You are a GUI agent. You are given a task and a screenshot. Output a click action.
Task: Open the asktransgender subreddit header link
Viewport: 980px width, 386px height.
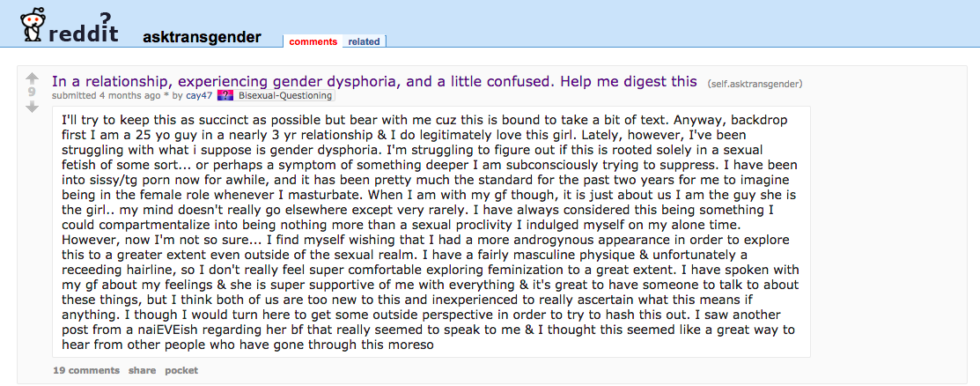coord(202,37)
